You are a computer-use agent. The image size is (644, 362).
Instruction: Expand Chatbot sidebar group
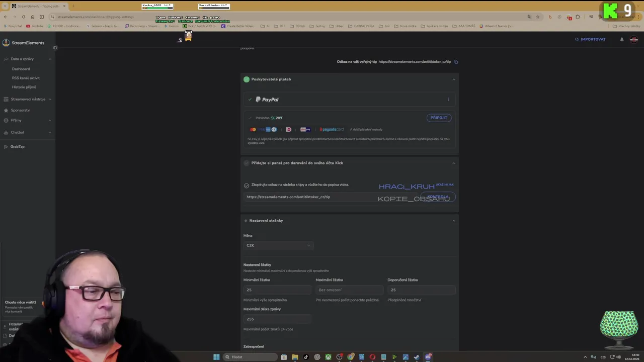pyautogui.click(x=50, y=132)
